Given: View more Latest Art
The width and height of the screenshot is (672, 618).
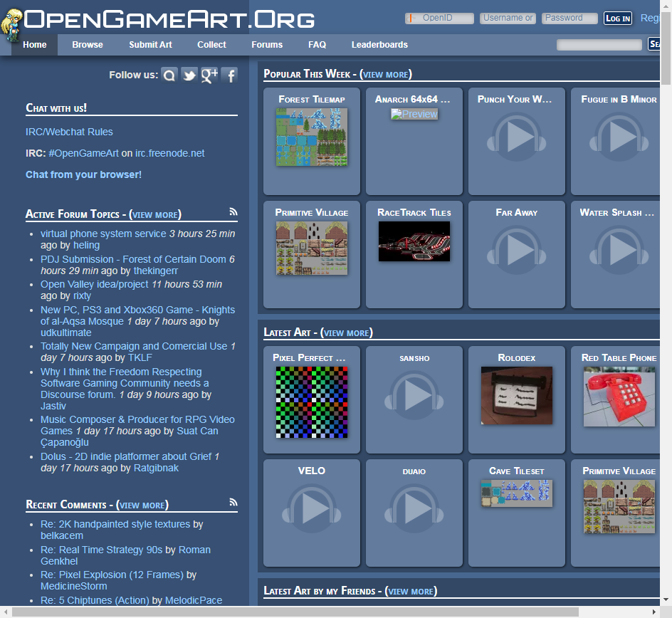Looking at the screenshot, I should [x=347, y=333].
